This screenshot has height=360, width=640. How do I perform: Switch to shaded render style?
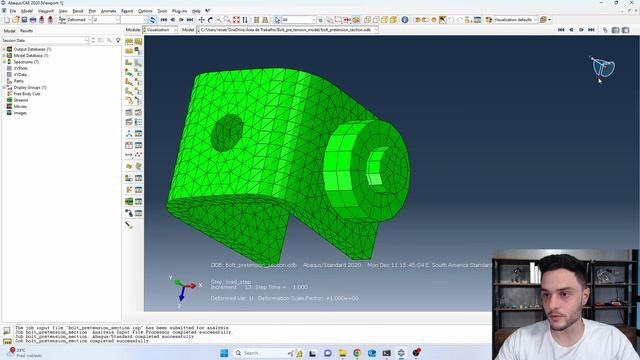click(393, 20)
